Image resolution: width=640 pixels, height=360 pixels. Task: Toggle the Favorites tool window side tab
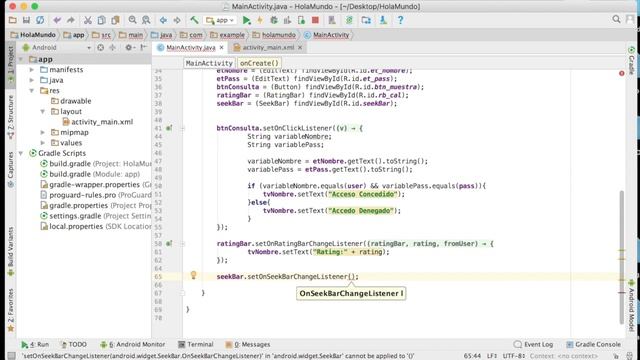[11, 310]
